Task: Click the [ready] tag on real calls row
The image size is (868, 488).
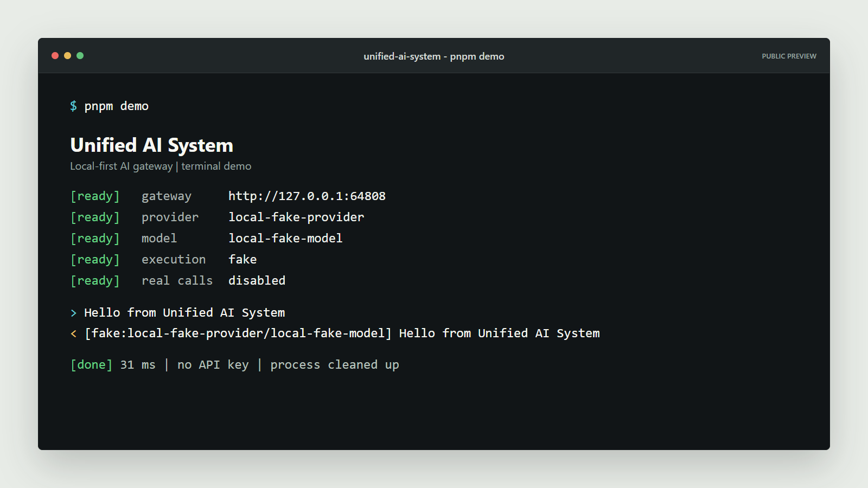Action: pyautogui.click(x=95, y=281)
